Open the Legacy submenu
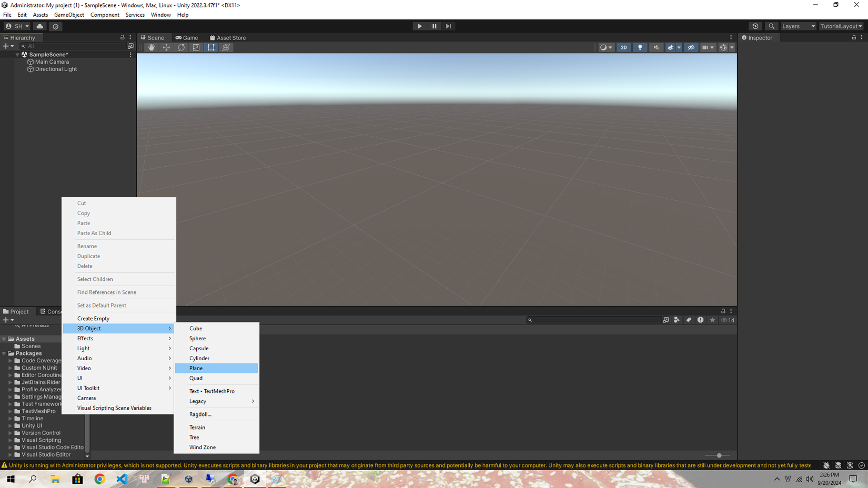The height and width of the screenshot is (488, 868). point(217,401)
